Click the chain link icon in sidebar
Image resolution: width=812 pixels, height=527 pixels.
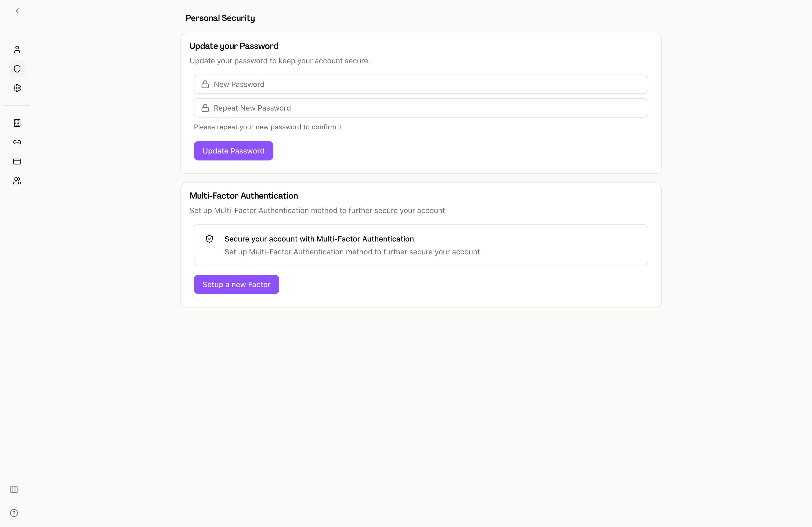point(17,142)
